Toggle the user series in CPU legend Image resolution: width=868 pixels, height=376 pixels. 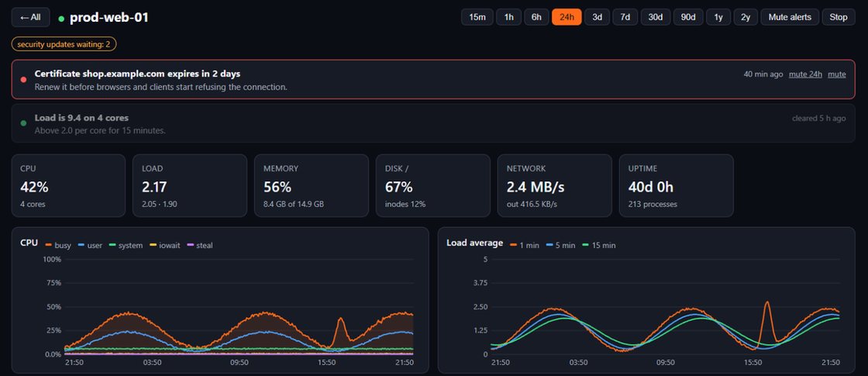click(90, 245)
